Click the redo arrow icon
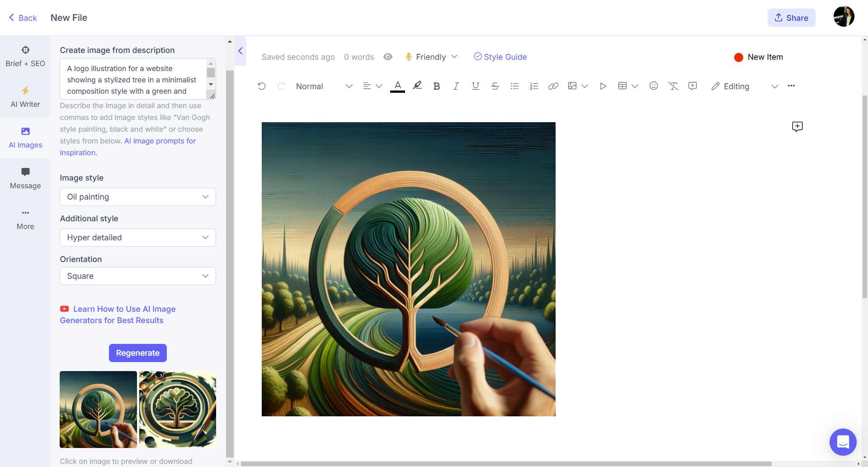The width and height of the screenshot is (868, 467). pos(281,86)
